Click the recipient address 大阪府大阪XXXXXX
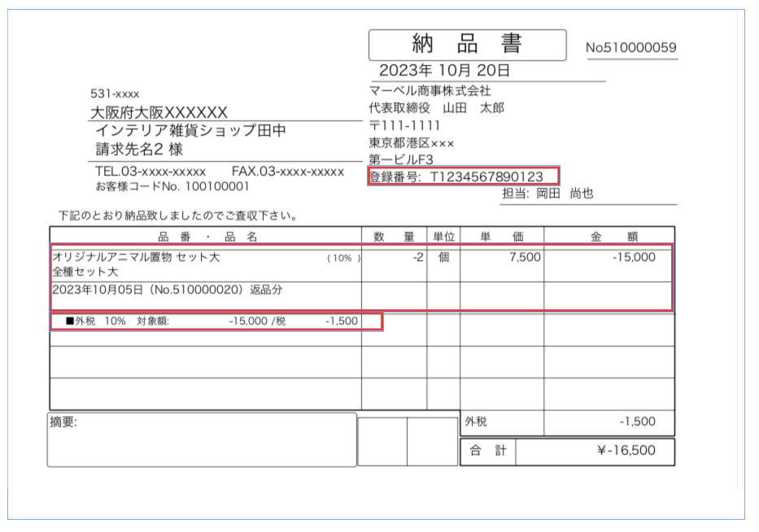The width and height of the screenshot is (759, 532). coord(158,112)
